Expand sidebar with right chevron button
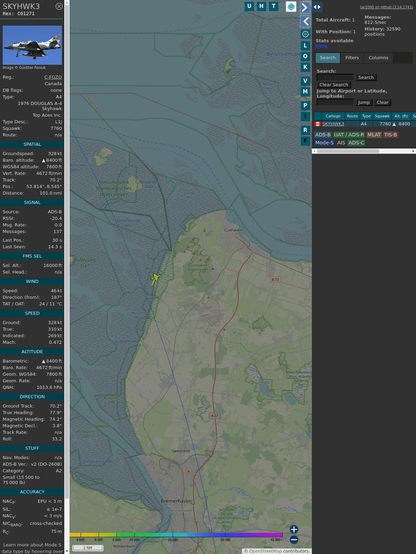 pos(305,7)
